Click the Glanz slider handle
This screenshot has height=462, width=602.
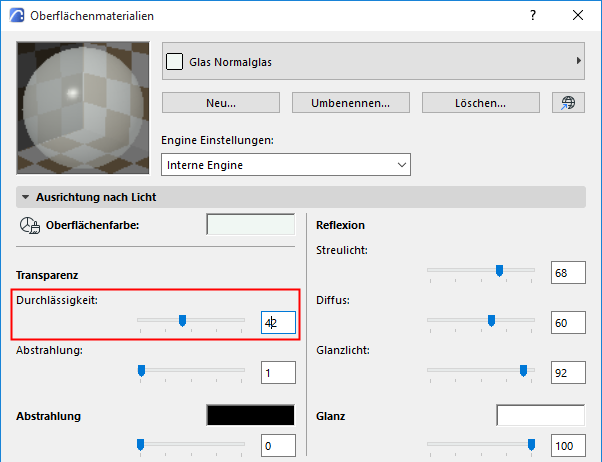531,444
